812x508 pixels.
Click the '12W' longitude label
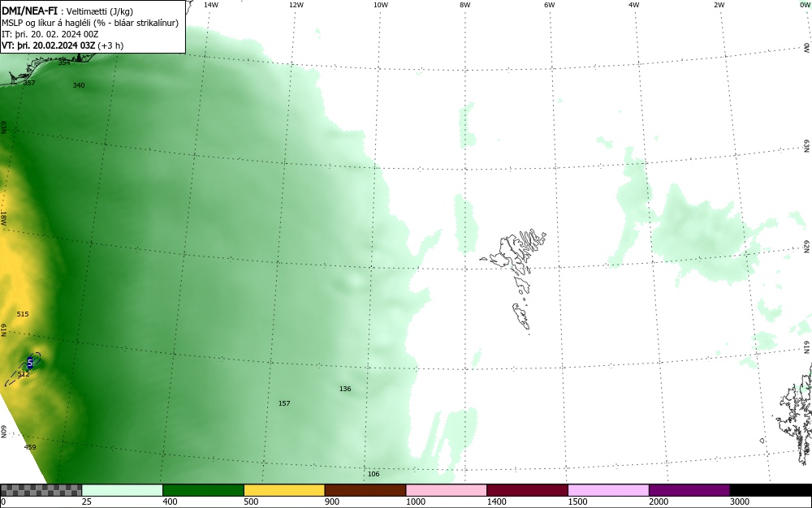tap(296, 5)
